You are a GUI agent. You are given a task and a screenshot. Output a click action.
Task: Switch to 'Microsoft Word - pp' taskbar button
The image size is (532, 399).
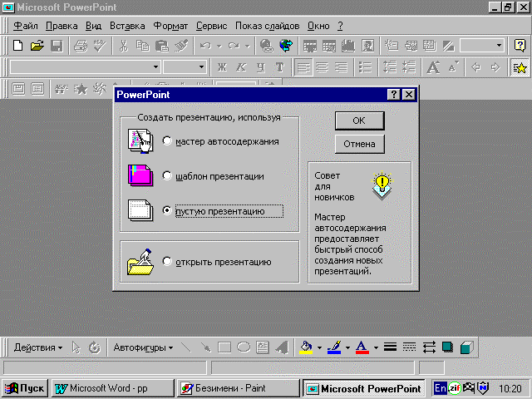(113, 388)
